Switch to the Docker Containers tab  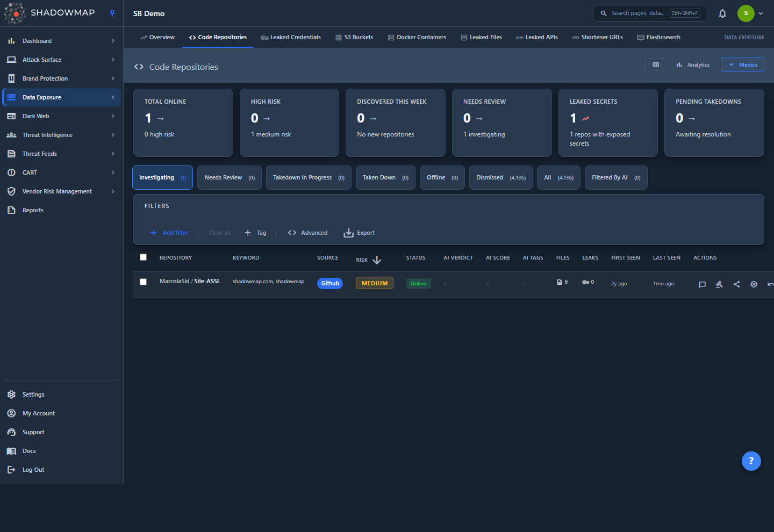tap(417, 38)
